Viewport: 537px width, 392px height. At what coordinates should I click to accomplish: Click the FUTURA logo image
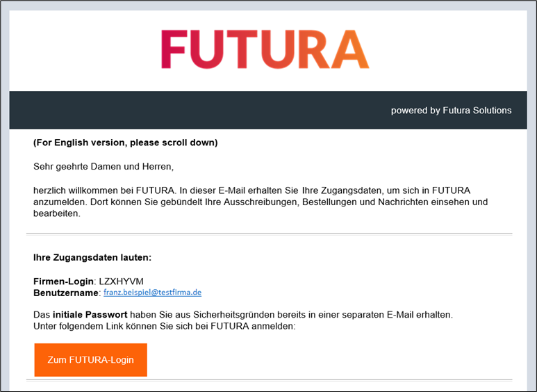265,49
